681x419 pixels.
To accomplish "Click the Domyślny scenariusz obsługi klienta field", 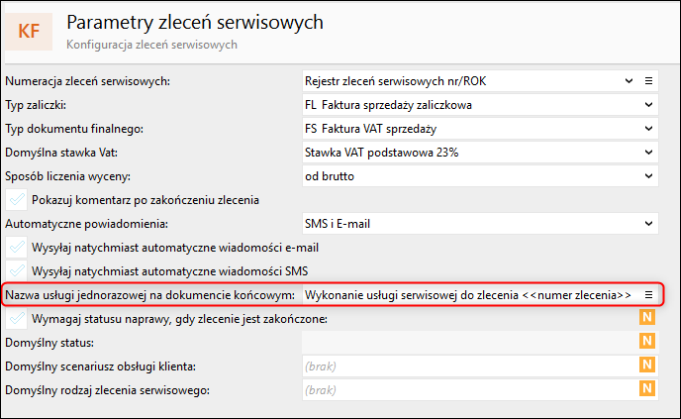I will [466, 365].
